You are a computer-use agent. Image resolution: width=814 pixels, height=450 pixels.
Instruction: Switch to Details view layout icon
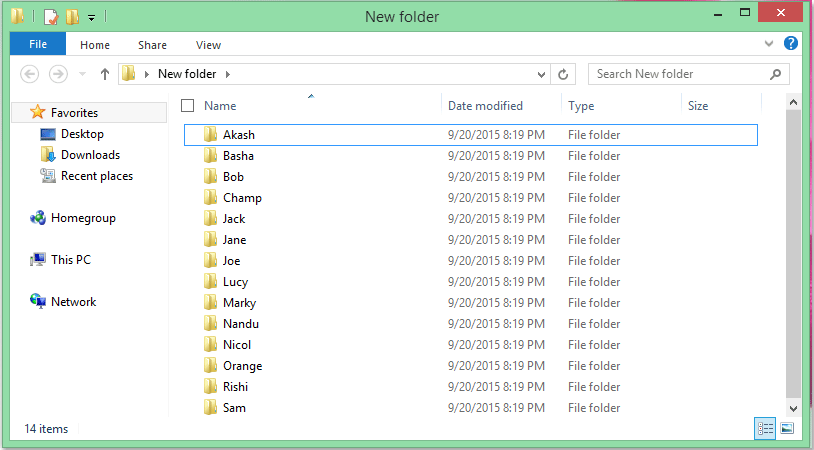(x=766, y=428)
